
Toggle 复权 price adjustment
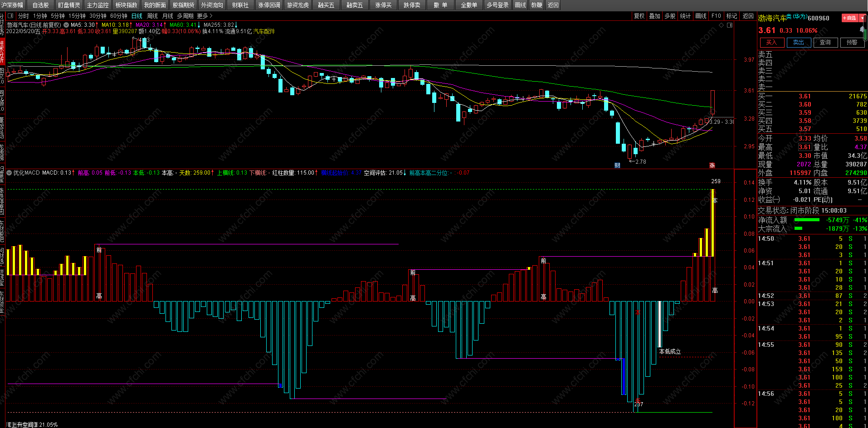click(x=639, y=16)
